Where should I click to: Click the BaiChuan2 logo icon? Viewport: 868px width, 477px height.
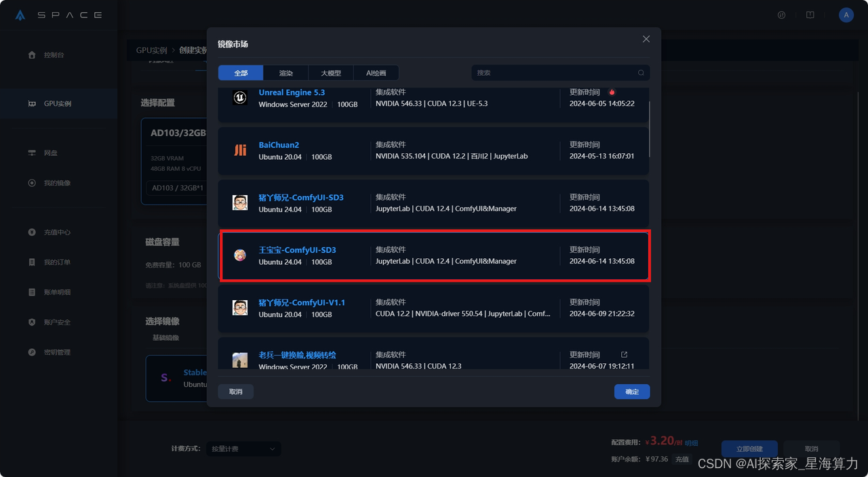(x=240, y=150)
